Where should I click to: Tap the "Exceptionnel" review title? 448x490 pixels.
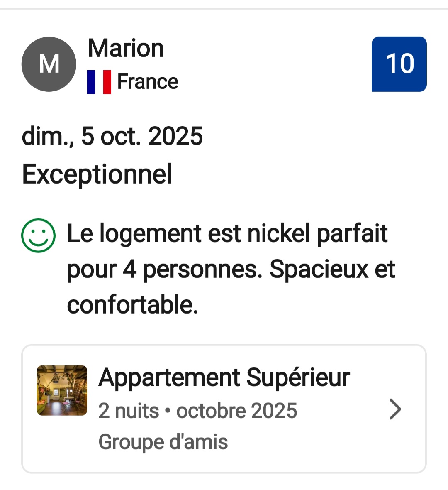pos(97,174)
